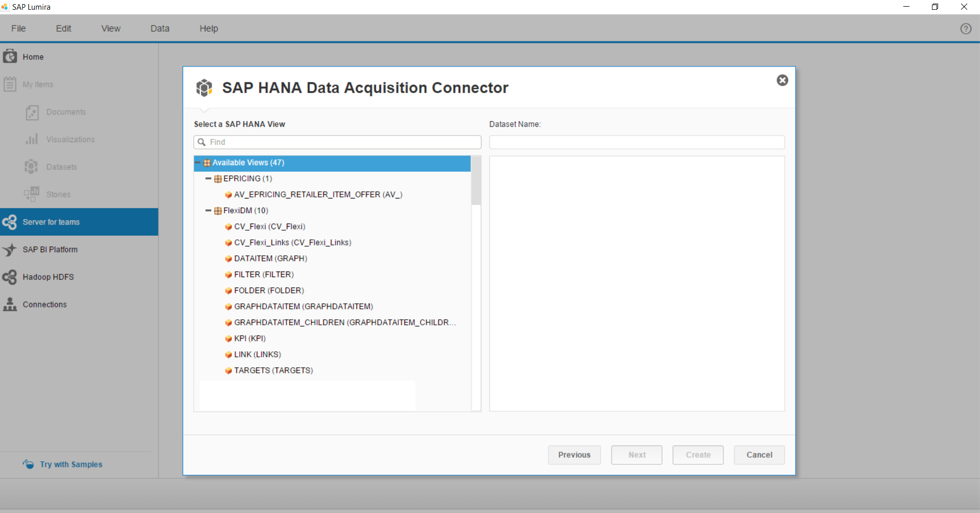Click into the Dataset Name field
The image size is (980, 513).
click(637, 142)
